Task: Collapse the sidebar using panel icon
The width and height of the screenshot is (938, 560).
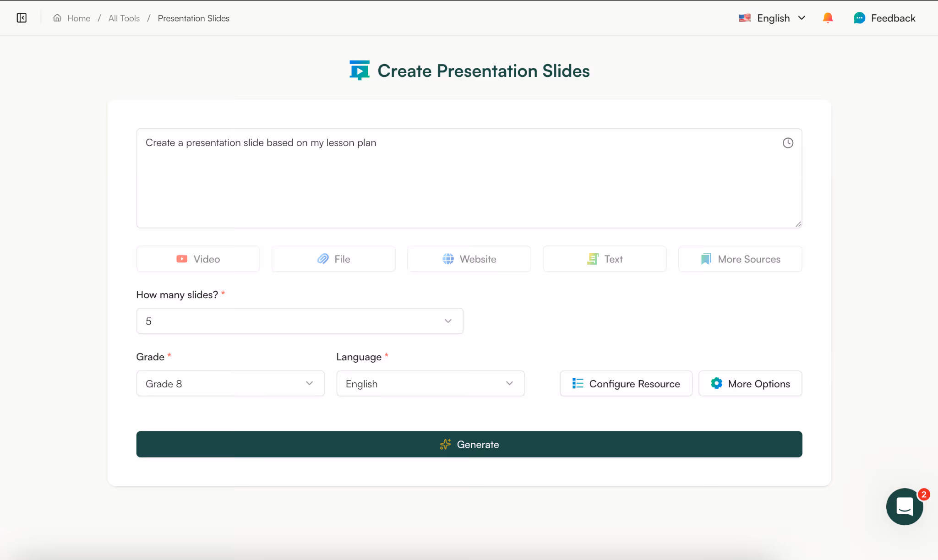Action: pos(22,18)
